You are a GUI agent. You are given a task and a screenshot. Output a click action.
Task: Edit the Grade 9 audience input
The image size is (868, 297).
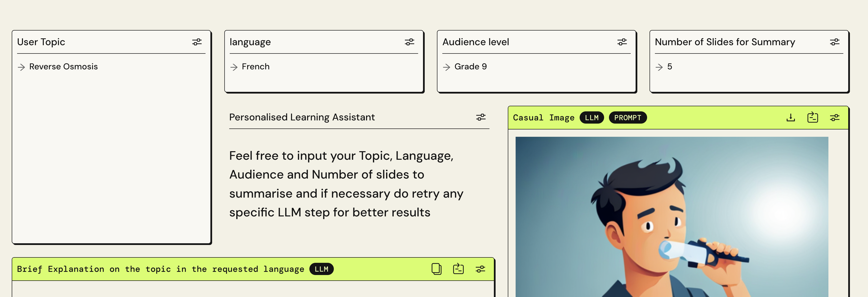point(470,67)
